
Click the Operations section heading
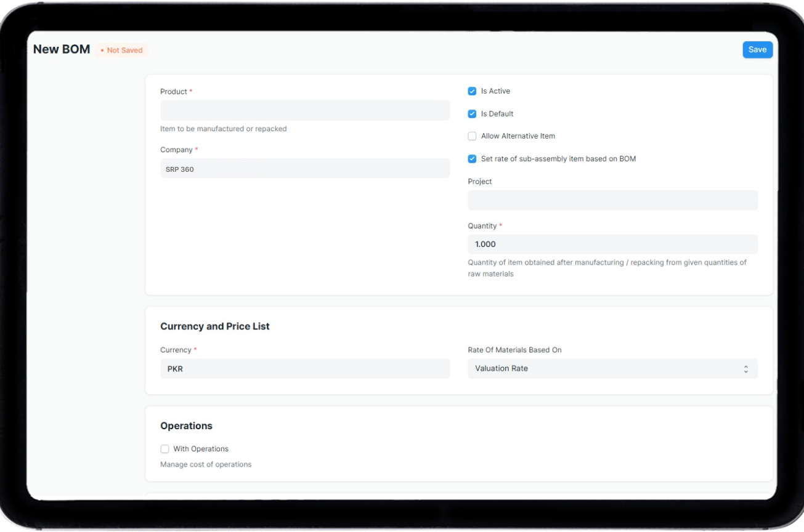pos(186,426)
